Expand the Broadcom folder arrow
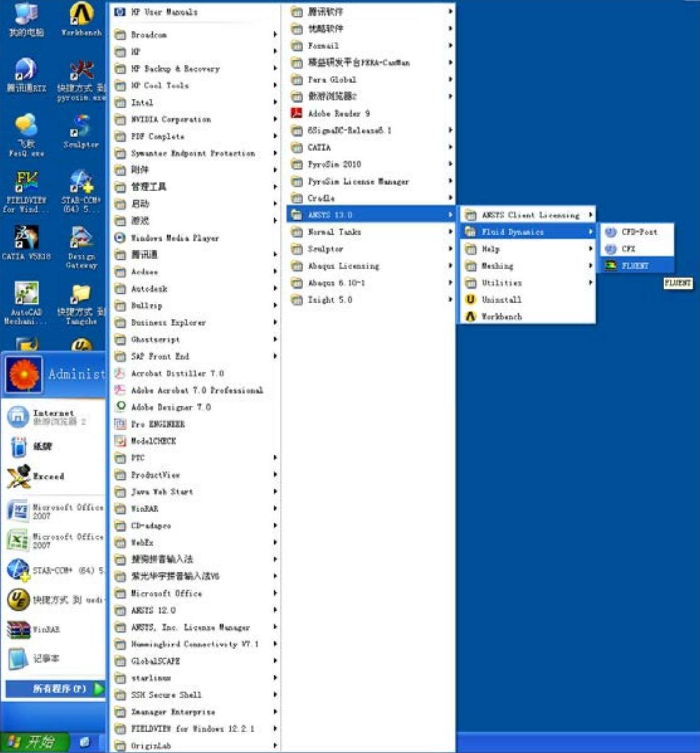The image size is (700, 753). [275, 34]
